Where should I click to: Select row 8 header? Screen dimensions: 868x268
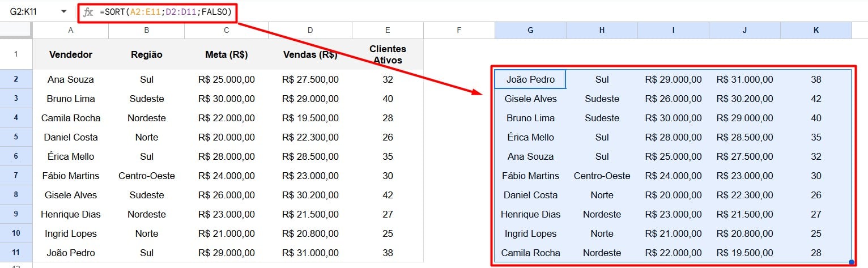pos(16,195)
